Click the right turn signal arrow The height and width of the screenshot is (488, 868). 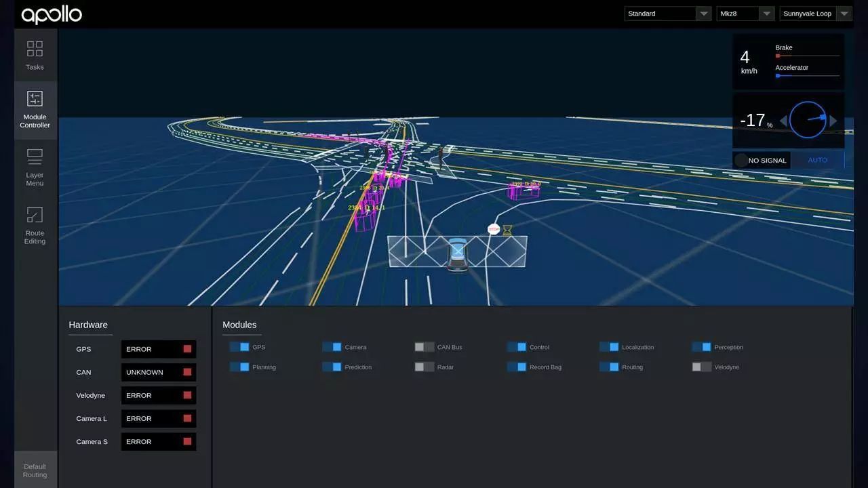click(833, 121)
